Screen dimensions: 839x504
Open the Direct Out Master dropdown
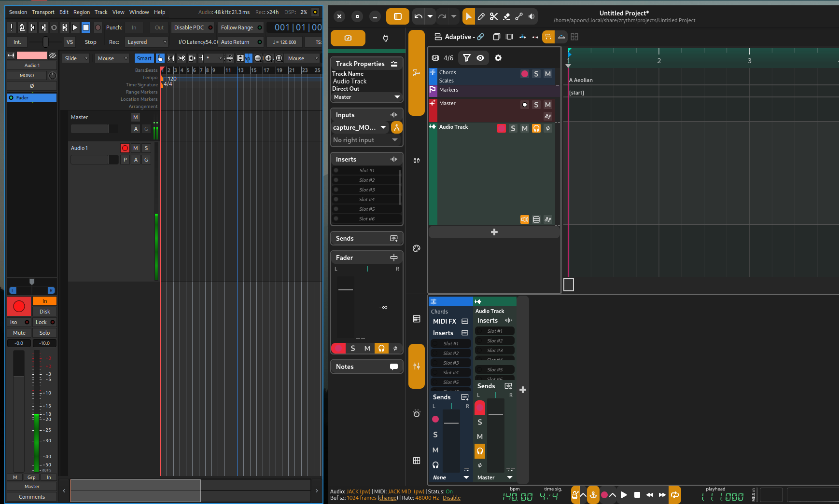click(366, 97)
